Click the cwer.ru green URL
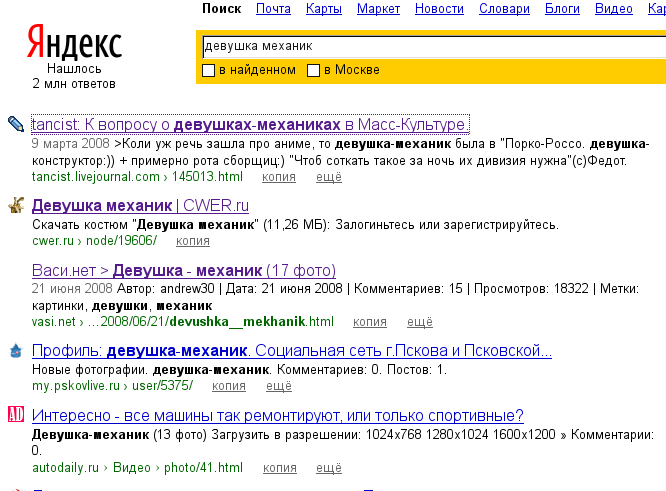This screenshot has height=491, width=666. [x=53, y=240]
